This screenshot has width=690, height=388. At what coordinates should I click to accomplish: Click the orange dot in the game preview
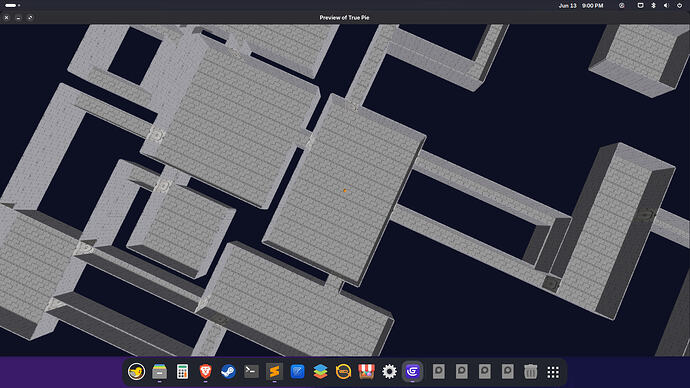[x=345, y=190]
